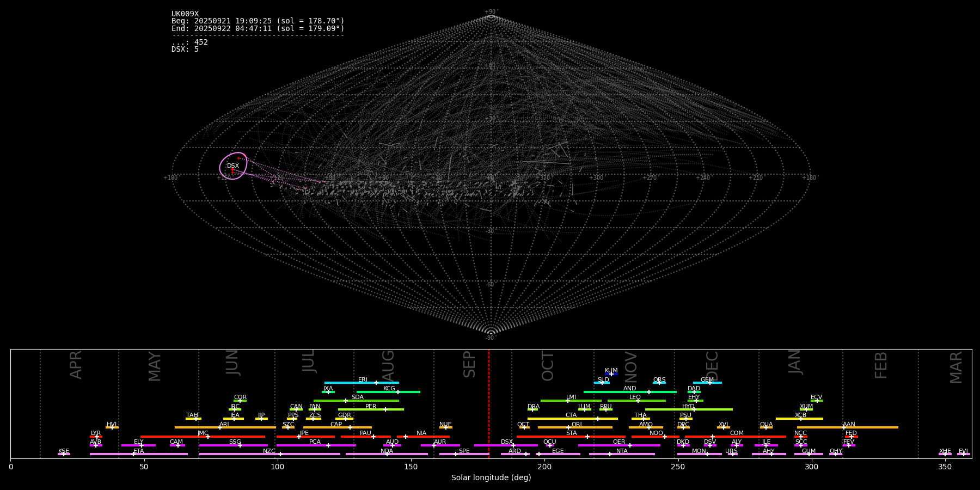This screenshot has width=980, height=490.
Task: Click the cyan ERI shower activity bar
Action: click(x=362, y=383)
